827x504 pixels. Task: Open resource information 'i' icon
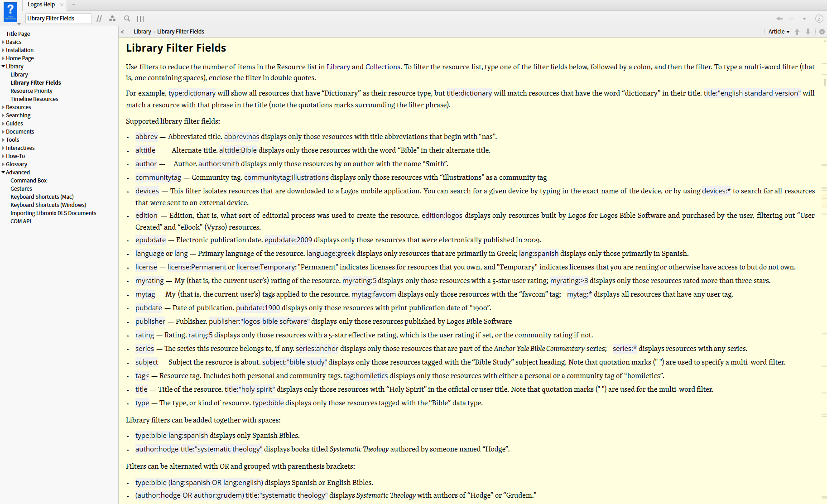(x=819, y=19)
